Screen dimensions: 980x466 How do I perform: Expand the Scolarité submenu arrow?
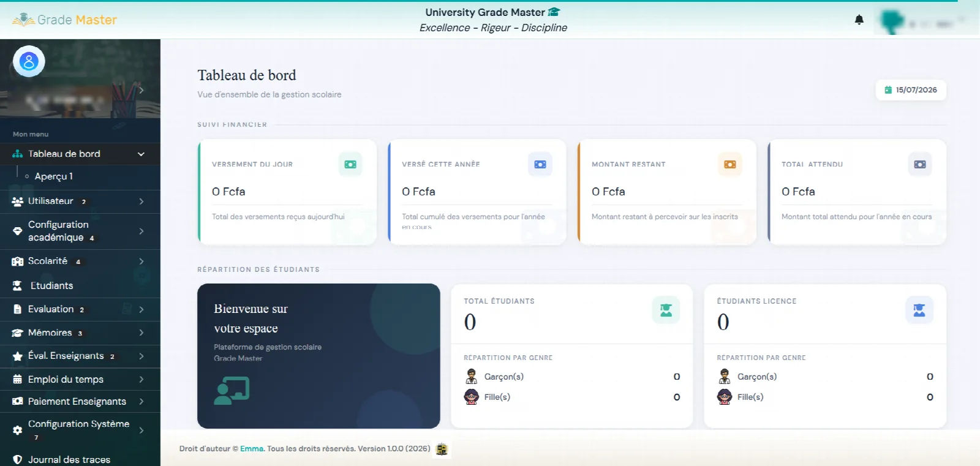pyautogui.click(x=141, y=261)
